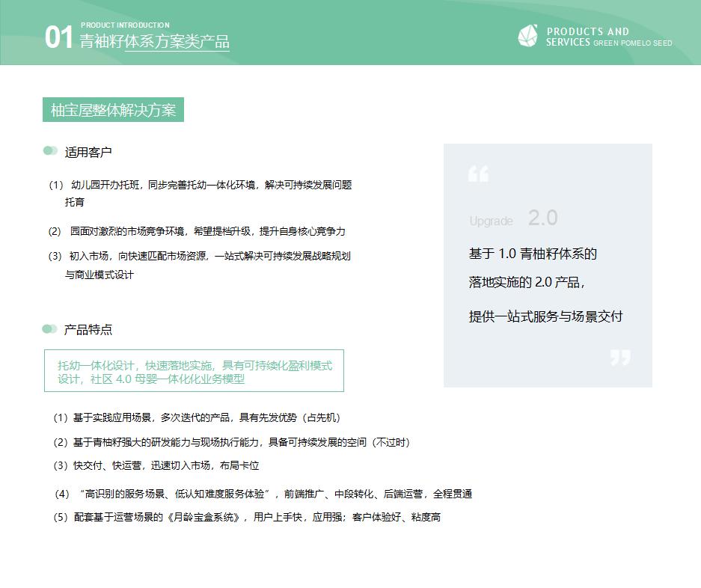Click the 青柚籽体系方案类产品 slide title

154,42
